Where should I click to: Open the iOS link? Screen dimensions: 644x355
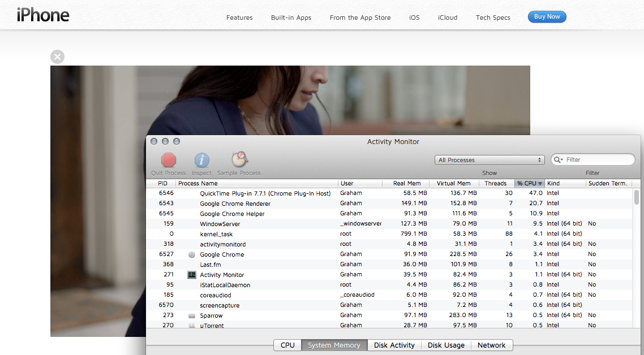click(414, 18)
